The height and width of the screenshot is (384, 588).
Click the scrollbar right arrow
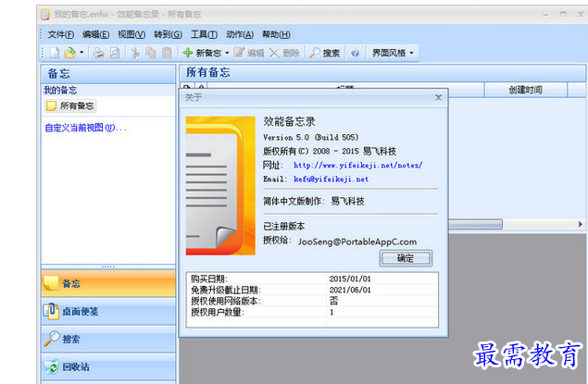(580, 224)
